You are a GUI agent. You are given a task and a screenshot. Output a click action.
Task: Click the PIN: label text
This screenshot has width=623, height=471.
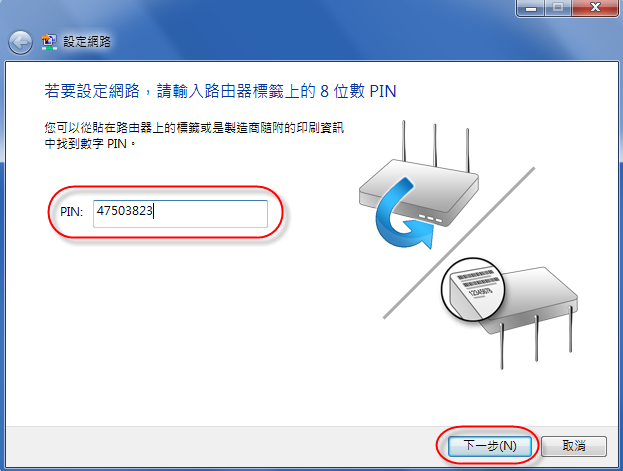pos(72,212)
